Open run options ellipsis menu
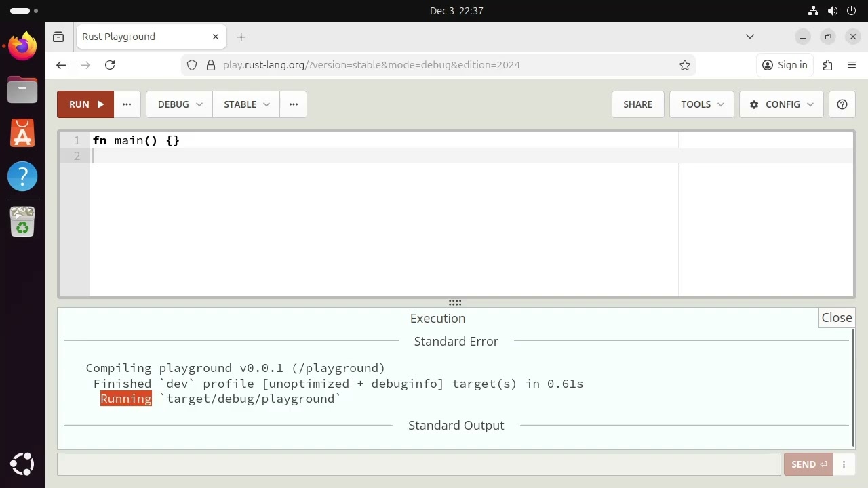 (x=127, y=104)
